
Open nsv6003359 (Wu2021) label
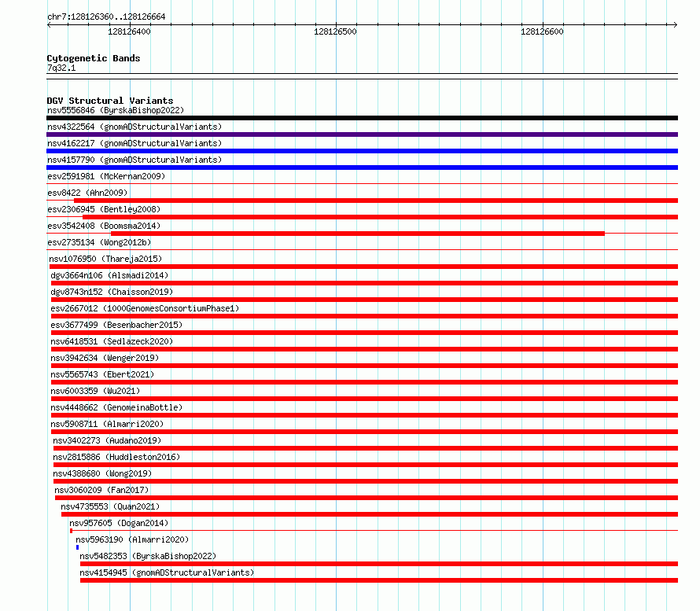click(95, 391)
